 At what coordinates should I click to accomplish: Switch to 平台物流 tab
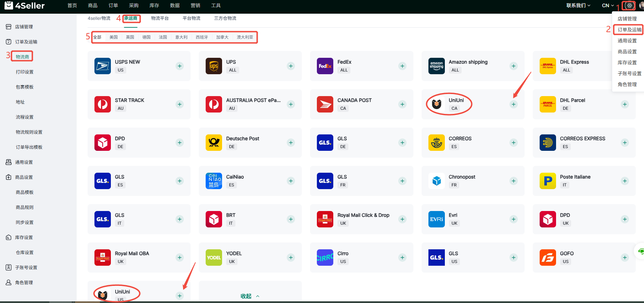coord(191,18)
